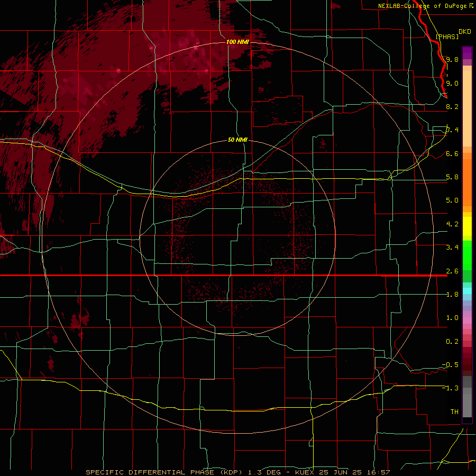Click the "KUEX" radar site identifier
476x476 pixels.
click(x=305, y=472)
